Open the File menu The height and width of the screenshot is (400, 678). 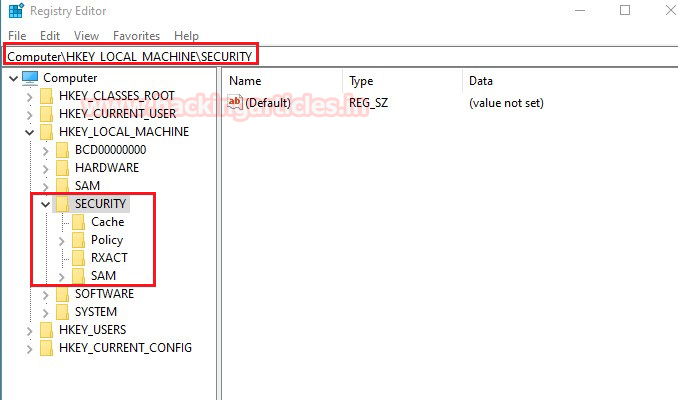[17, 35]
